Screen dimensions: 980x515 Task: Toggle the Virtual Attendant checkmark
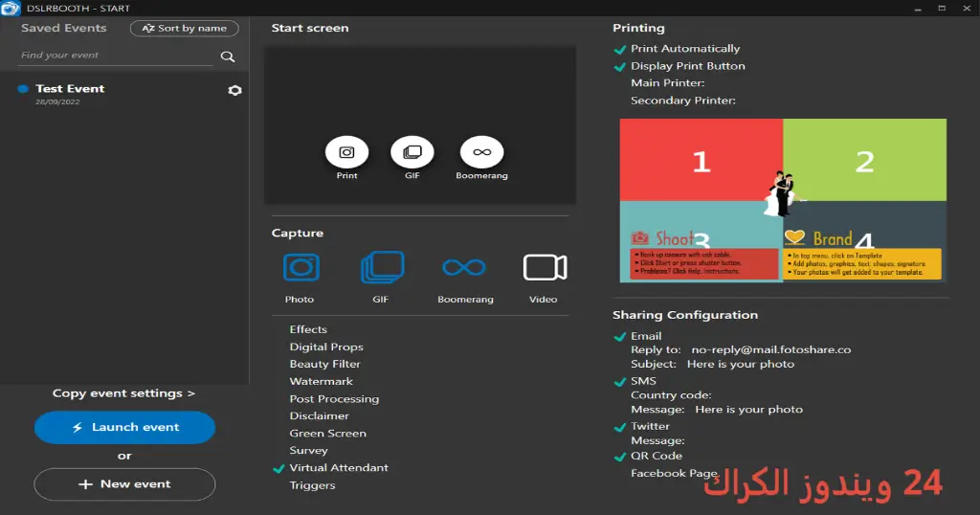pos(278,469)
